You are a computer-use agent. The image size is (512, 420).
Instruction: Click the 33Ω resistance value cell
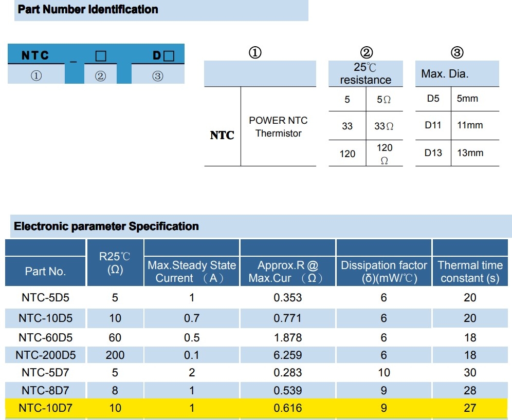383,126
